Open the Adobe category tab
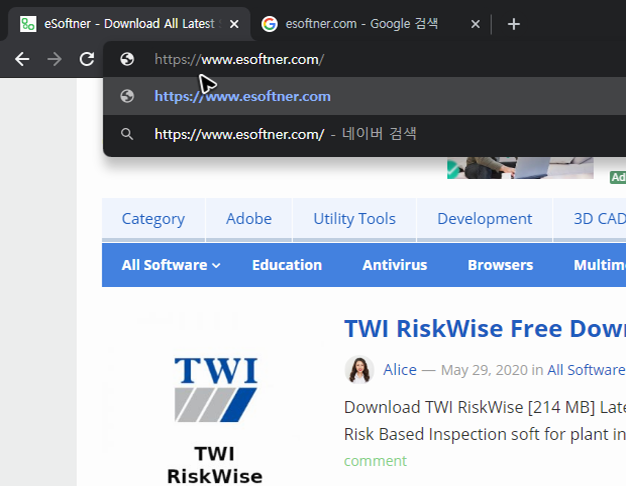 249,219
